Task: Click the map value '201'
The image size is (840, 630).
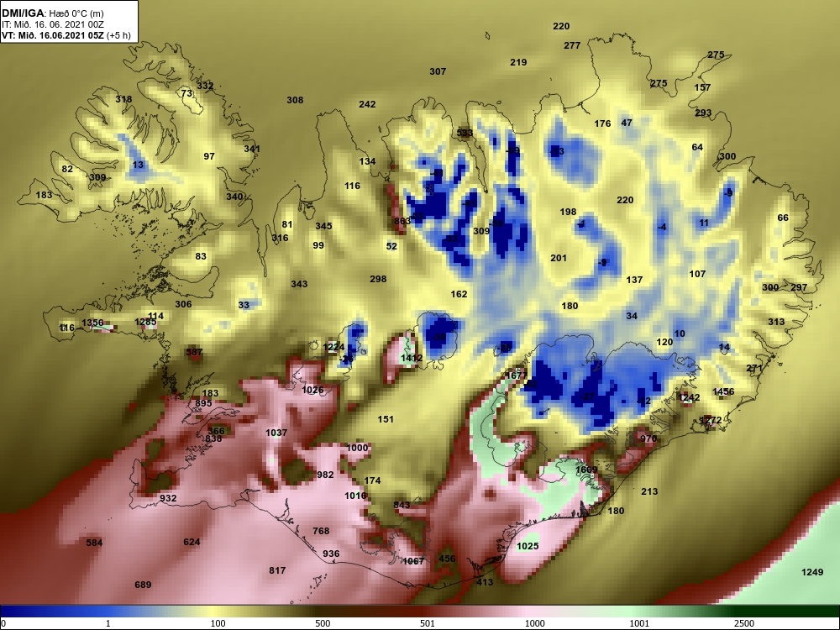Action: 559,258
